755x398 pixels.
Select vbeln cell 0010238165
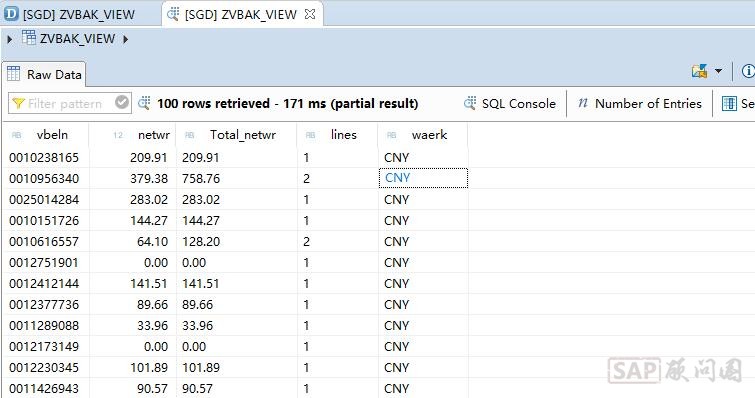(x=44, y=158)
